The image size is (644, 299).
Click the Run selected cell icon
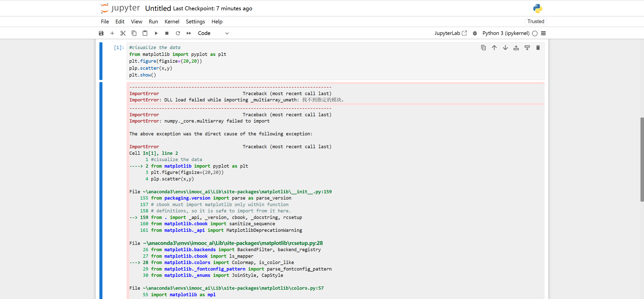pyautogui.click(x=156, y=33)
